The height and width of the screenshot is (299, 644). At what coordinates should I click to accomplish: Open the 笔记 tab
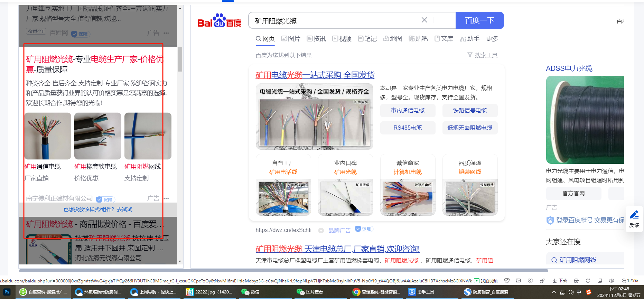pyautogui.click(x=367, y=39)
